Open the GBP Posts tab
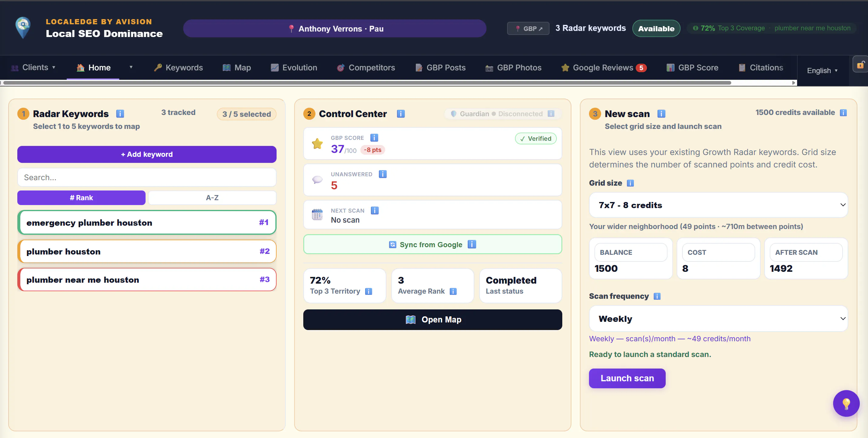 coord(440,67)
